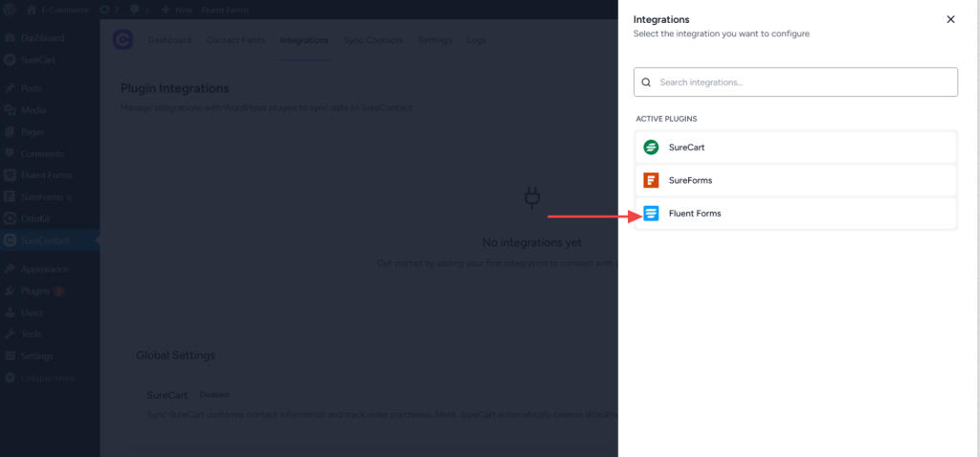Click in the Search integrations field
The image size is (980, 457).
(x=804, y=82)
